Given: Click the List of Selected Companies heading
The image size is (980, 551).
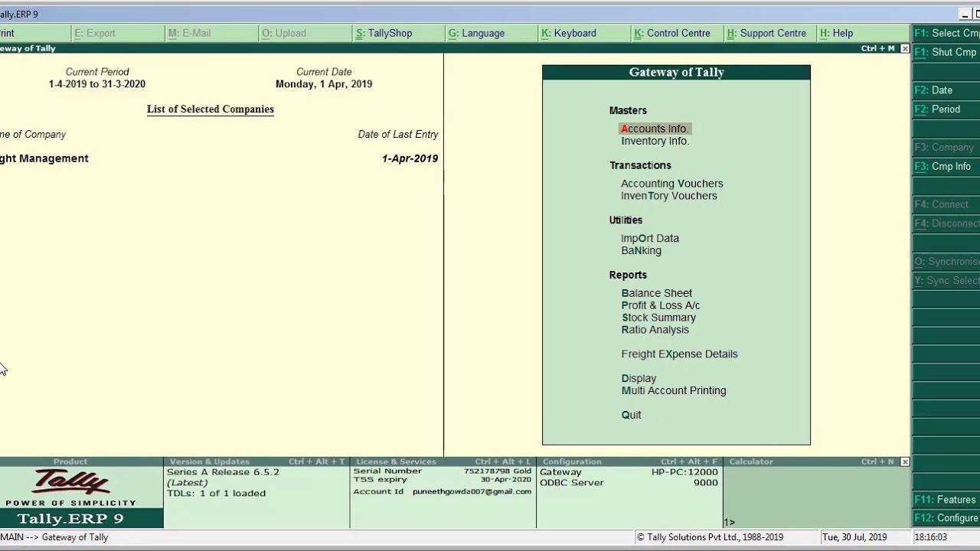Looking at the screenshot, I should point(210,109).
